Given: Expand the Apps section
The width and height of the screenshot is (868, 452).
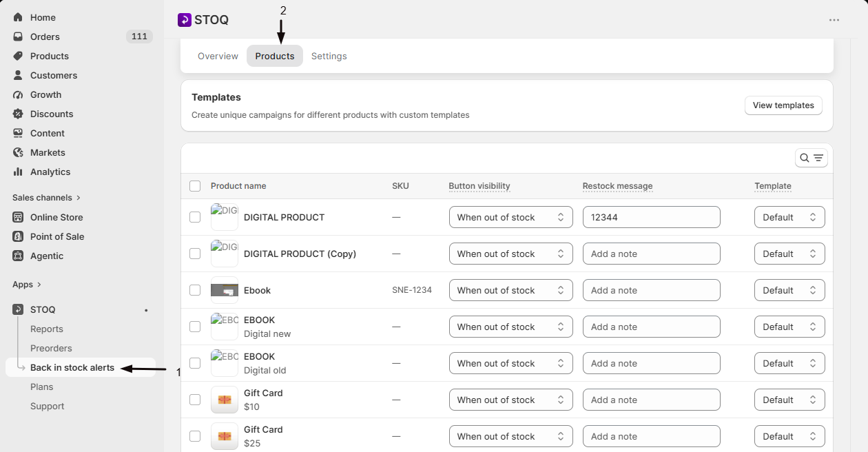Looking at the screenshot, I should (x=27, y=285).
